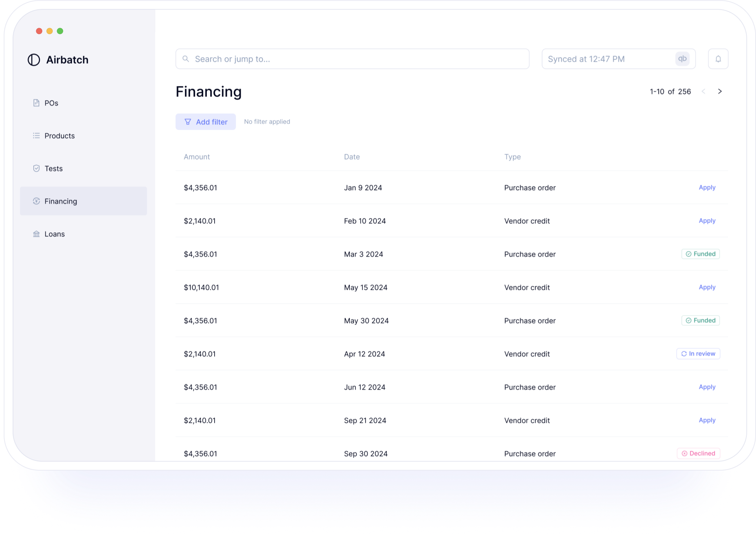Click the Products list icon
756x541 pixels.
point(36,136)
